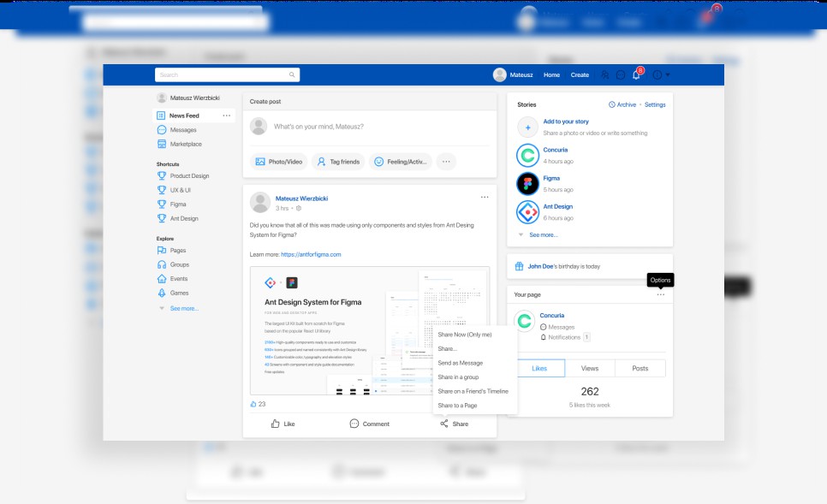Open the help icon dropdown in header
Image resolution: width=827 pixels, height=504 pixels.
pyautogui.click(x=661, y=74)
